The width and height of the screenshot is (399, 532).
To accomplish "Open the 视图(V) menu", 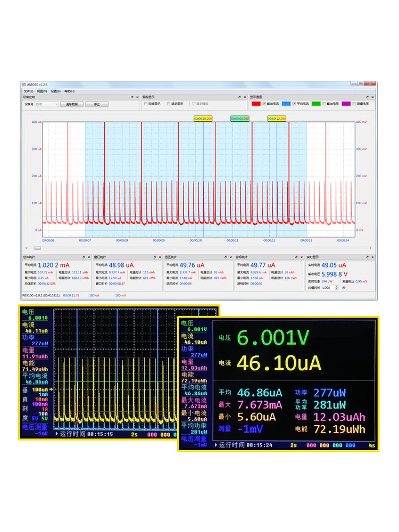I will (x=42, y=92).
